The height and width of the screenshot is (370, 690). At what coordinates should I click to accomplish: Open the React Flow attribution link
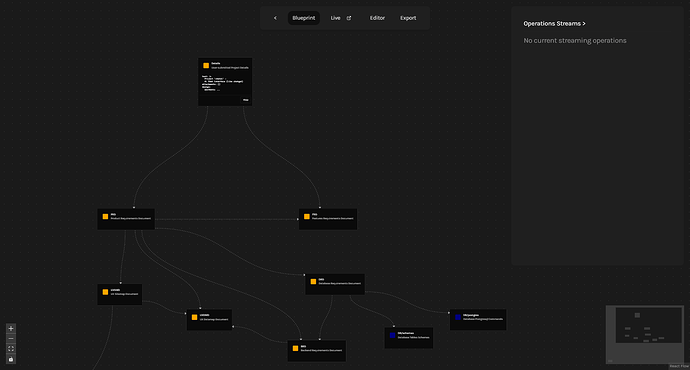pos(679,366)
